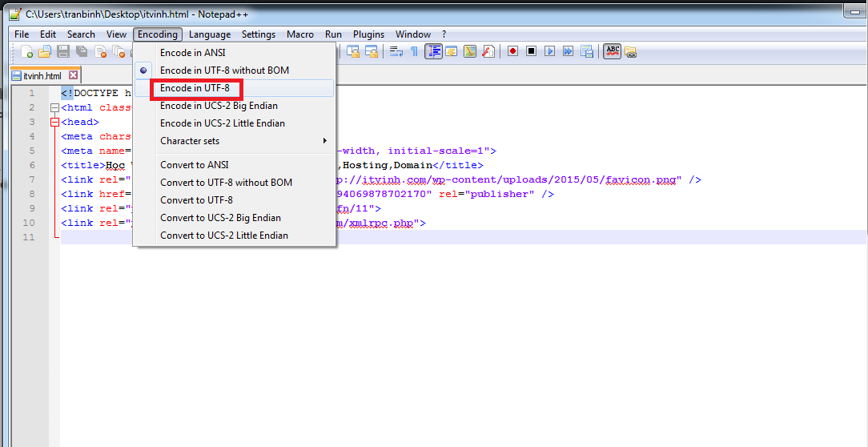868x447 pixels.
Task: Open the Edit menu
Action: coord(48,34)
